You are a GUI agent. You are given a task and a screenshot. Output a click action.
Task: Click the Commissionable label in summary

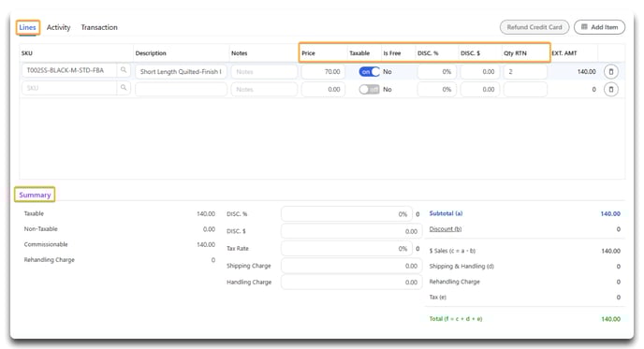pyautogui.click(x=46, y=244)
